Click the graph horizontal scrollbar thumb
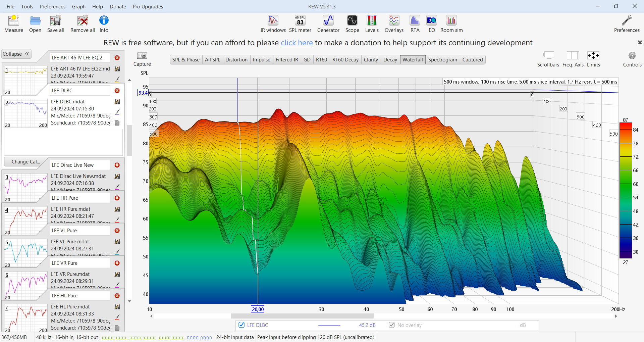 pos(302,316)
